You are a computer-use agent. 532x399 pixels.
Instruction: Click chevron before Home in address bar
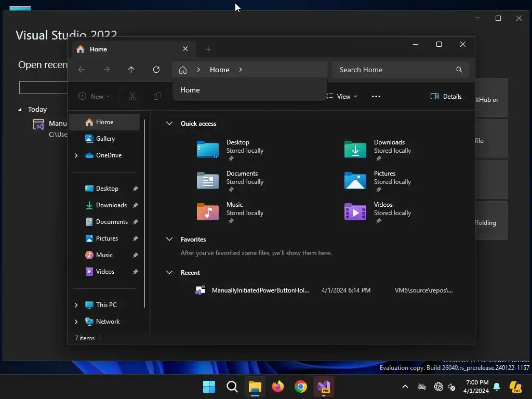[x=198, y=70]
